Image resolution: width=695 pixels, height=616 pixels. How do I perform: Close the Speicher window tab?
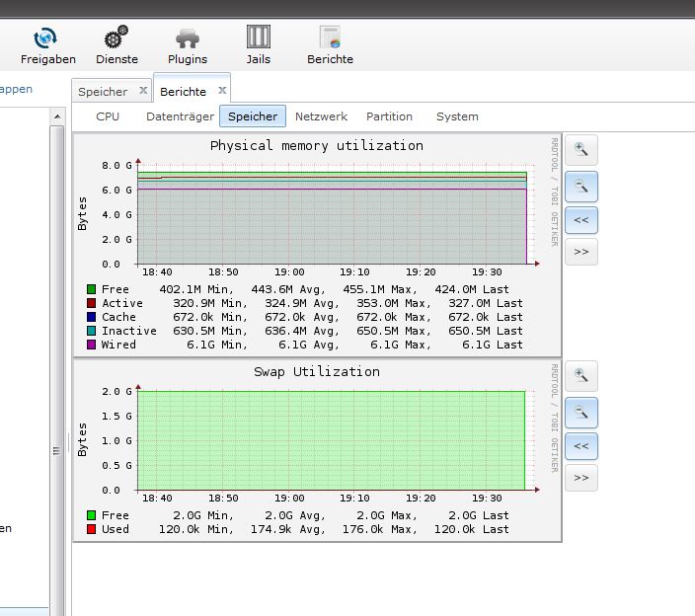click(x=143, y=91)
